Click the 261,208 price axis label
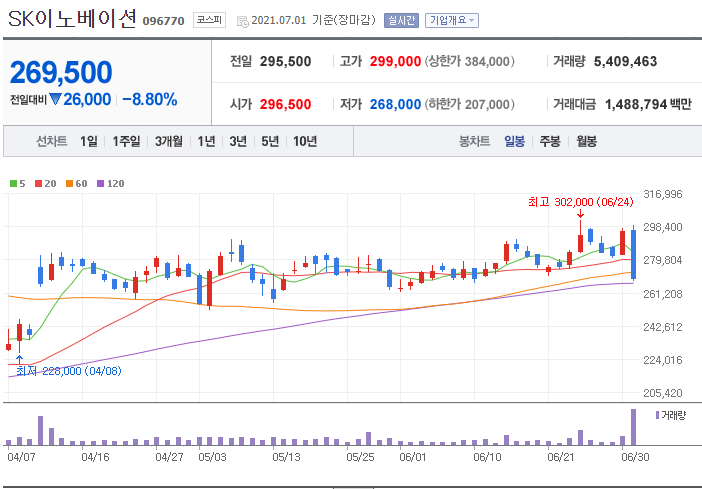Viewport: 702px width, 489px height. (x=663, y=294)
